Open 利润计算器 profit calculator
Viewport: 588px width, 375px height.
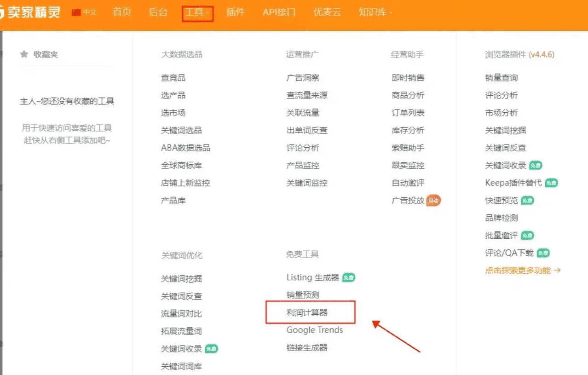(307, 313)
